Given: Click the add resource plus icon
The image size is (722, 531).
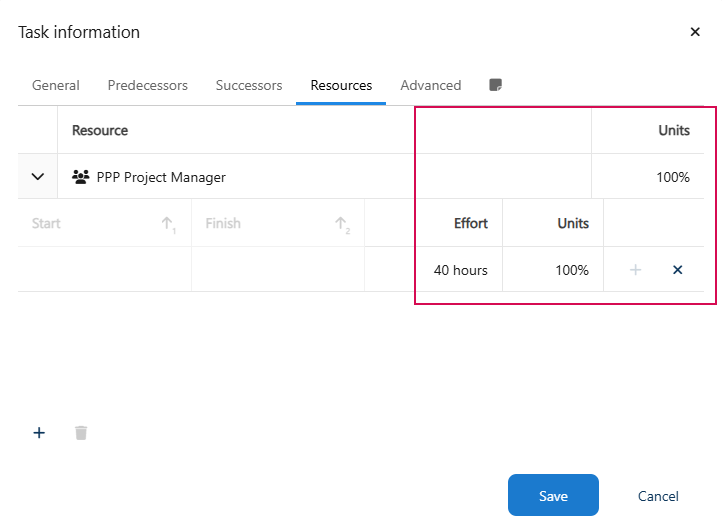Looking at the screenshot, I should coord(40,433).
